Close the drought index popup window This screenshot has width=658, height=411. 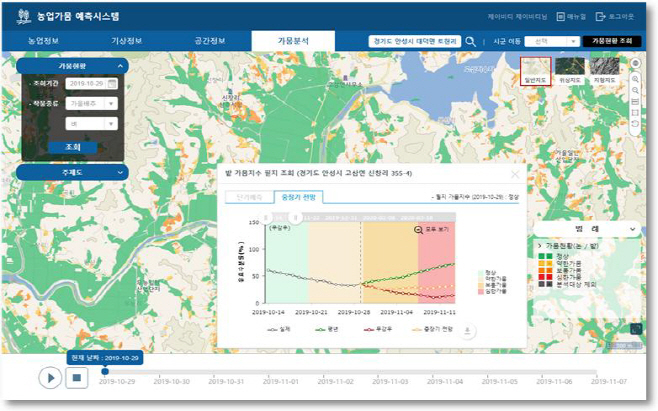[515, 173]
